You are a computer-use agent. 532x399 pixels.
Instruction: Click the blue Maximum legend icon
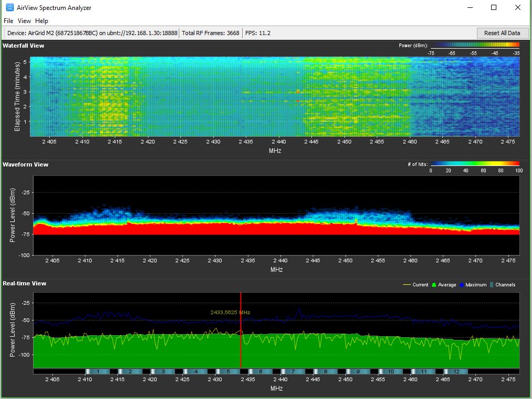click(462, 285)
